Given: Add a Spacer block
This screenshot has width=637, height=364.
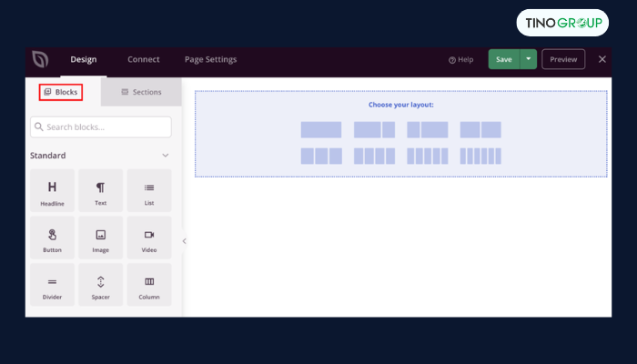Looking at the screenshot, I should [x=100, y=285].
